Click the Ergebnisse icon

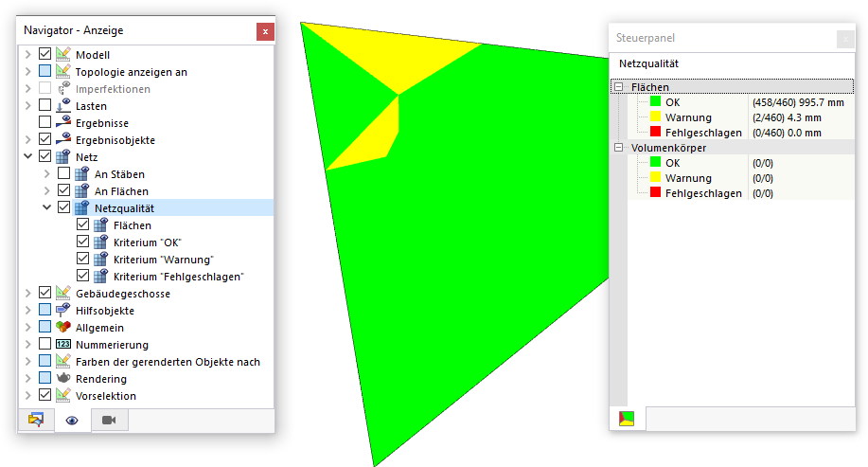63,122
